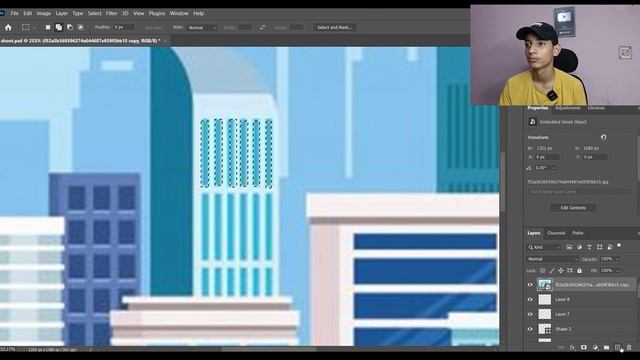Open the File menu
Viewport: 640px width, 360px height.
point(14,13)
